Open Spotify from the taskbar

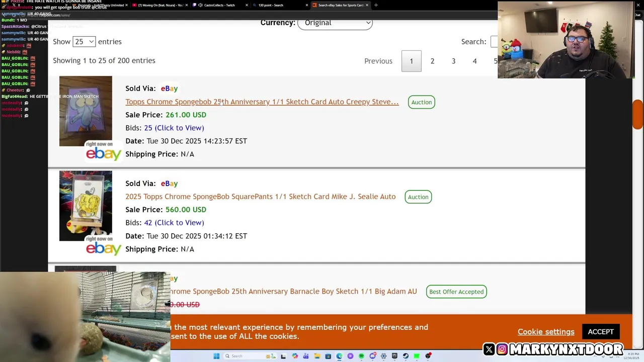361,356
